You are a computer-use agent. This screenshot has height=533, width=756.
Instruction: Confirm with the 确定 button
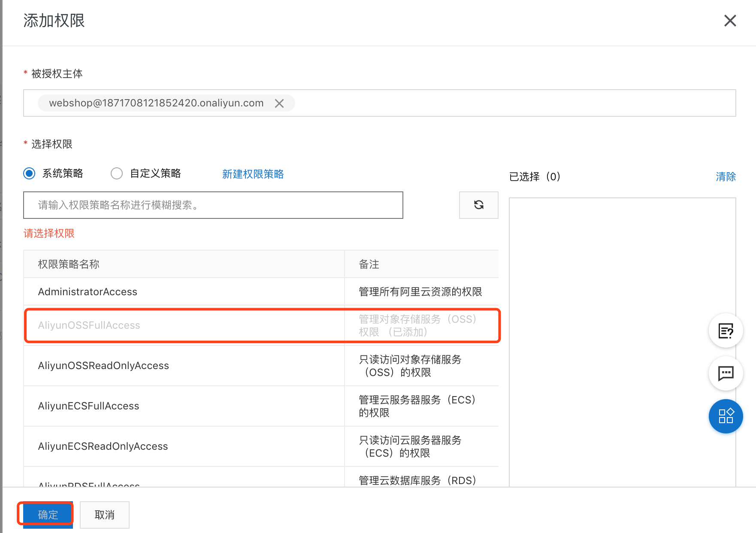pyautogui.click(x=48, y=515)
